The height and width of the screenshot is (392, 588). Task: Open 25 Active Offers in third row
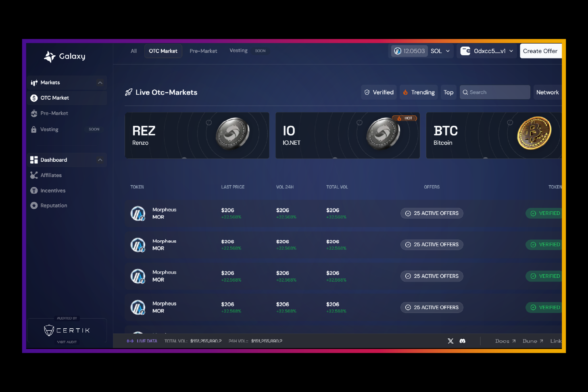tap(432, 276)
